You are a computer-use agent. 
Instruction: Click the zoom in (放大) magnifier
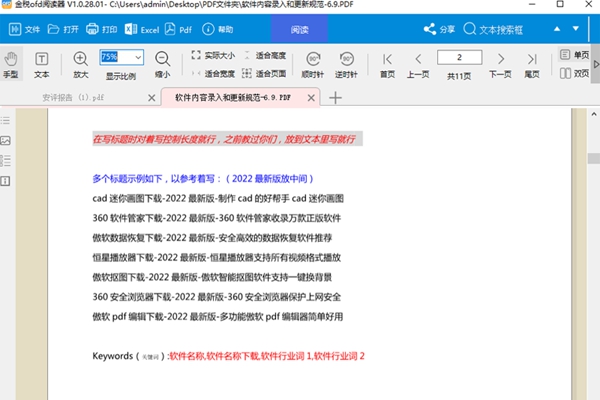pos(81,63)
